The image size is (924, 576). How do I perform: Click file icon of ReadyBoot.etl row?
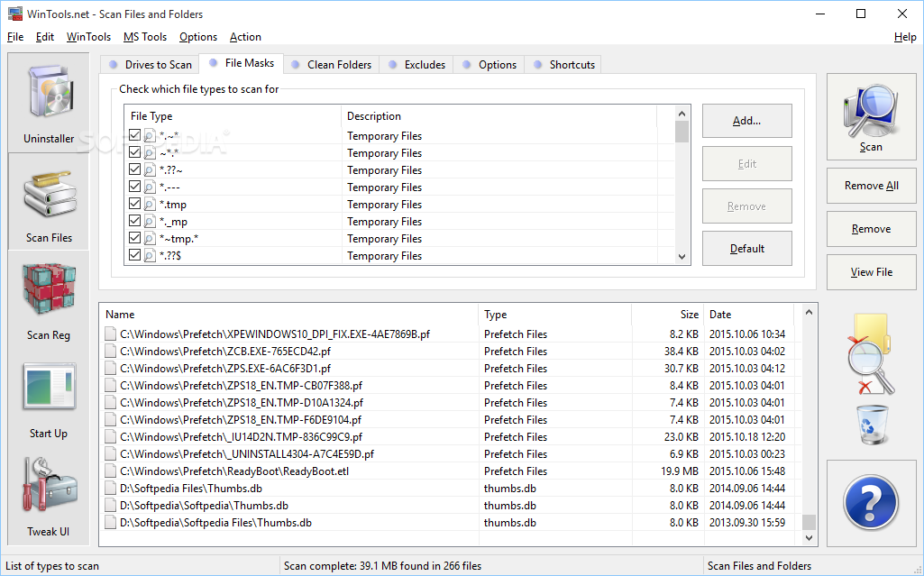point(110,471)
